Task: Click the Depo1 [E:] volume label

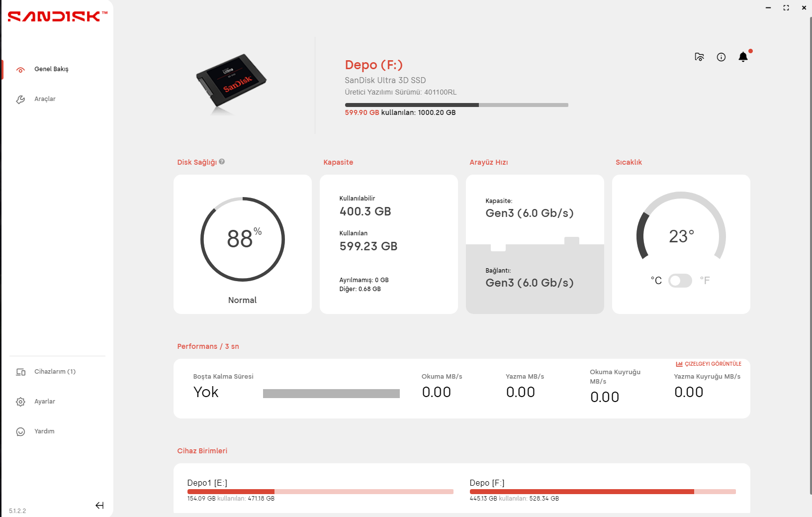Action: click(207, 483)
